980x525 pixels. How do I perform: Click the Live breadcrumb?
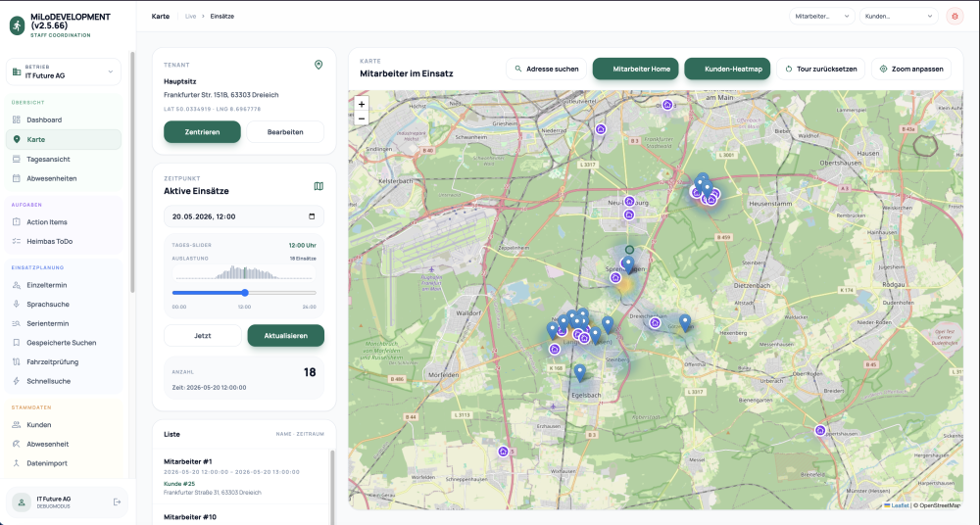pyautogui.click(x=191, y=17)
